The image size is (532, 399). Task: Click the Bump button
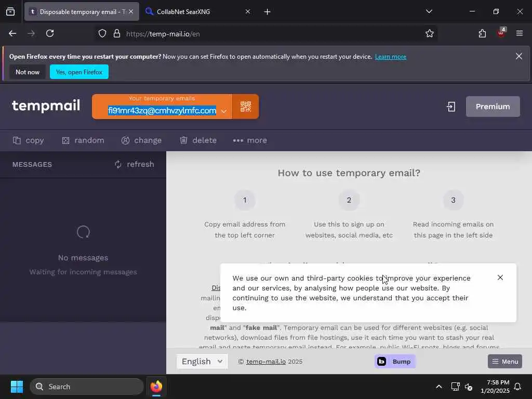tap(395, 362)
